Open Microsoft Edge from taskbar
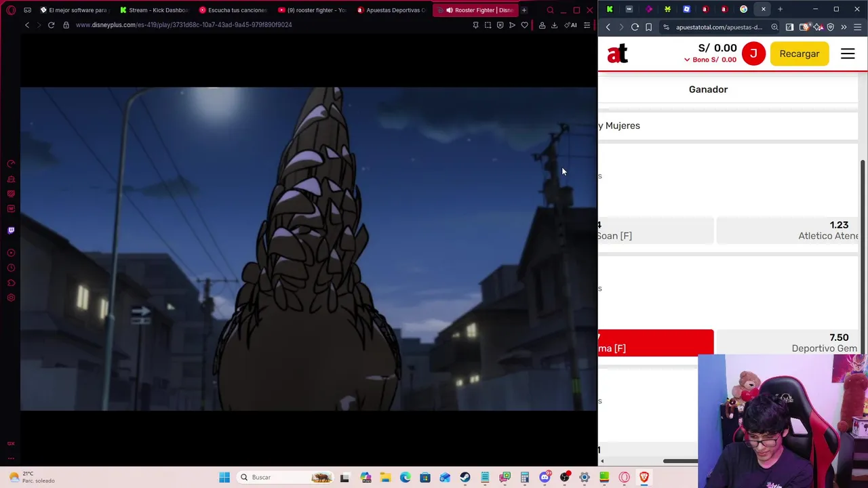Viewport: 868px width, 488px height. click(406, 477)
